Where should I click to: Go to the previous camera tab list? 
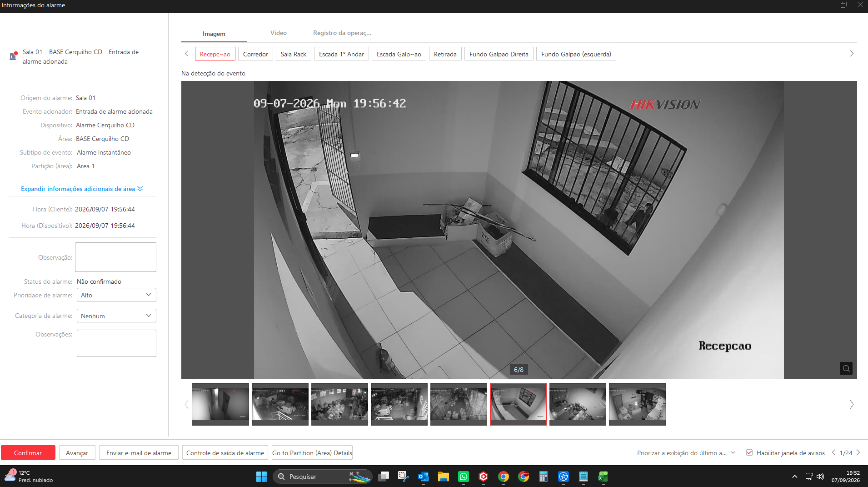click(x=186, y=54)
